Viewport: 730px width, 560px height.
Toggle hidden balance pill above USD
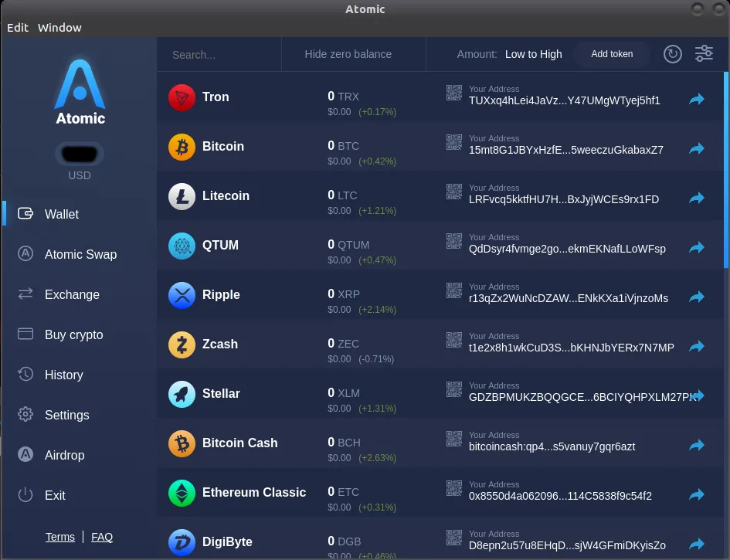pos(80,154)
